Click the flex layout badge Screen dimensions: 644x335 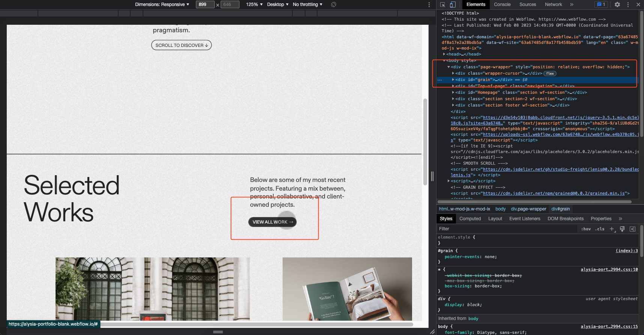550,74
